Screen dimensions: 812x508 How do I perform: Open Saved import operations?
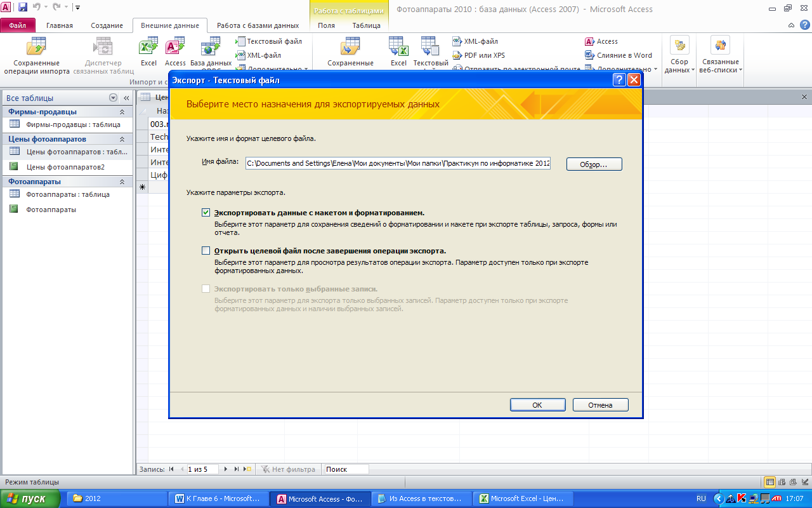pyautogui.click(x=37, y=56)
